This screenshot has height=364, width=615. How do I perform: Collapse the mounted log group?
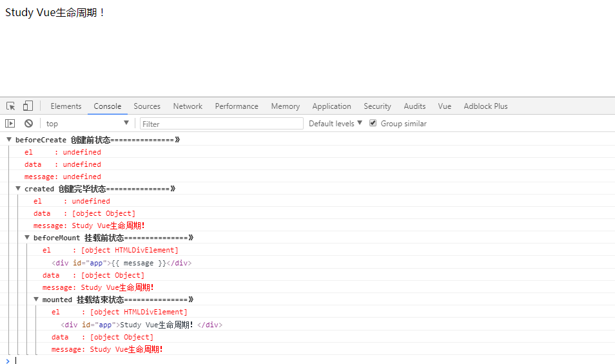[x=35, y=300]
